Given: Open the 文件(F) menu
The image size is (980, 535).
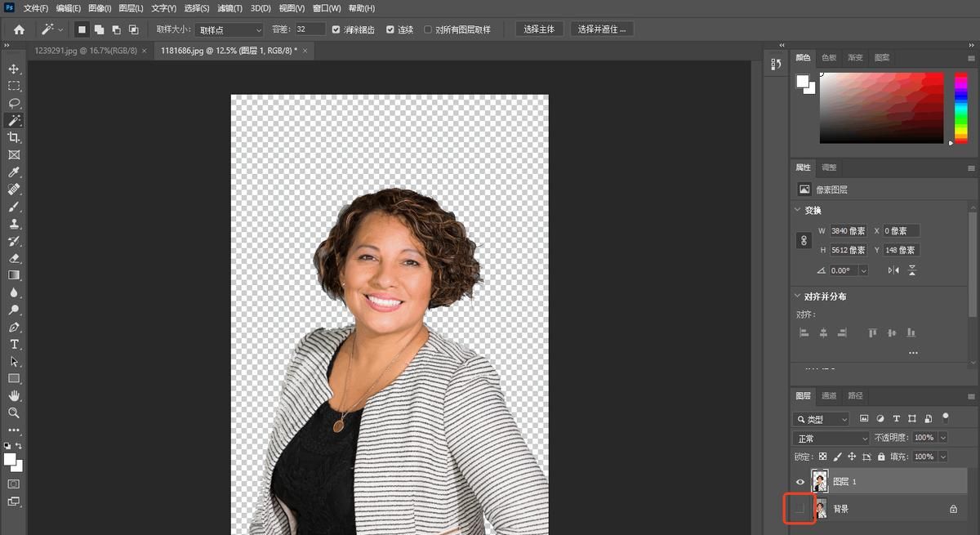Looking at the screenshot, I should (36, 8).
